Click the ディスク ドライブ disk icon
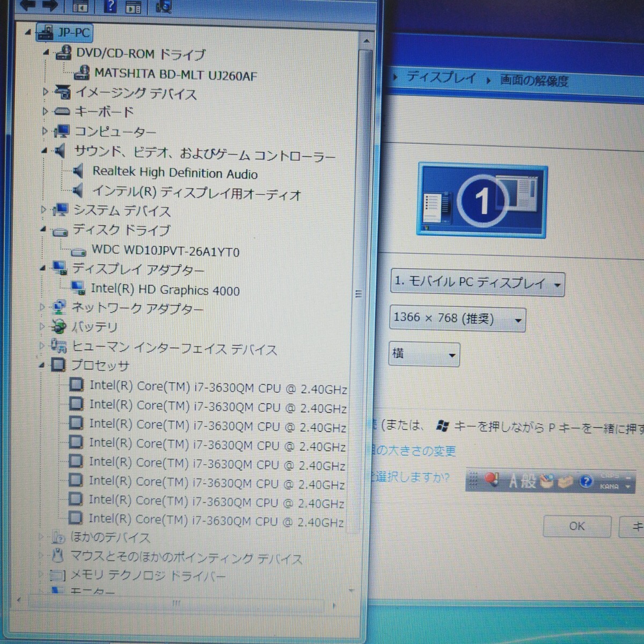Viewport: 644px width, 644px height. point(60,231)
